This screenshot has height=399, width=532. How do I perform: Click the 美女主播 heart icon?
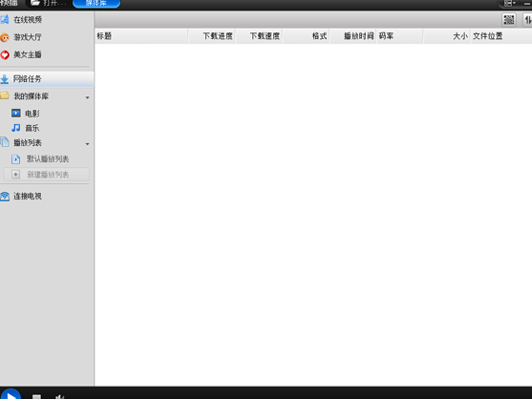pos(5,54)
